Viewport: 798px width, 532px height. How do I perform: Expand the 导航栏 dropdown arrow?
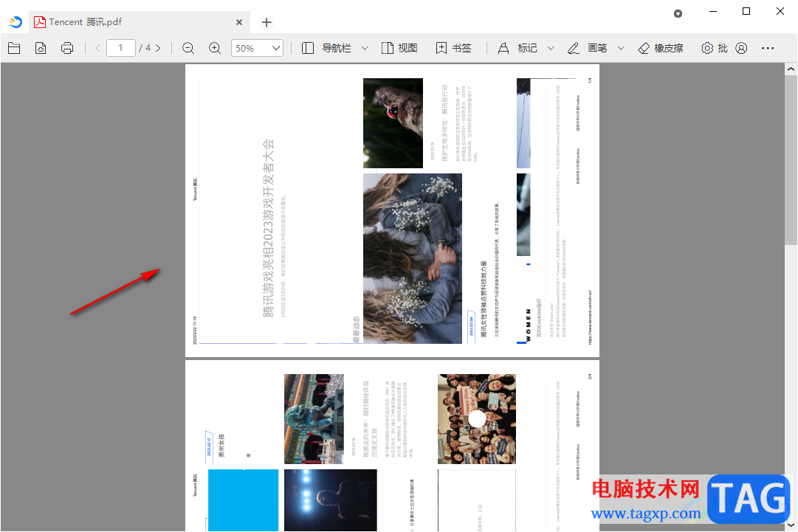(x=365, y=48)
